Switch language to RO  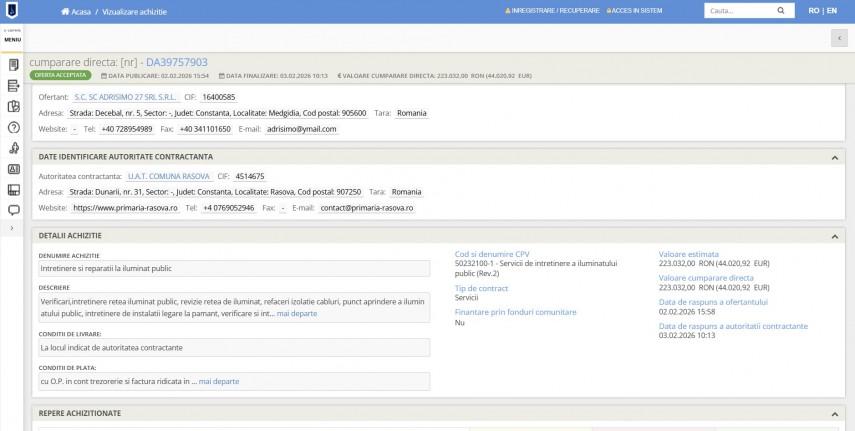pyautogui.click(x=815, y=11)
